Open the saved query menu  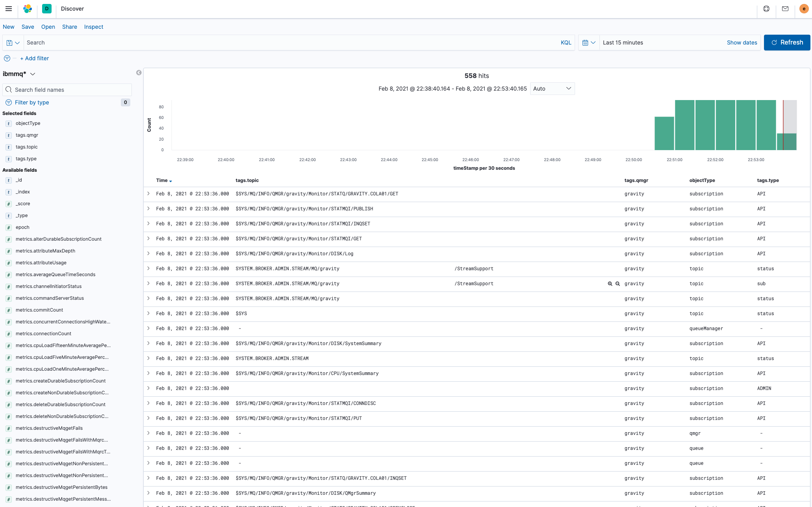[13, 43]
